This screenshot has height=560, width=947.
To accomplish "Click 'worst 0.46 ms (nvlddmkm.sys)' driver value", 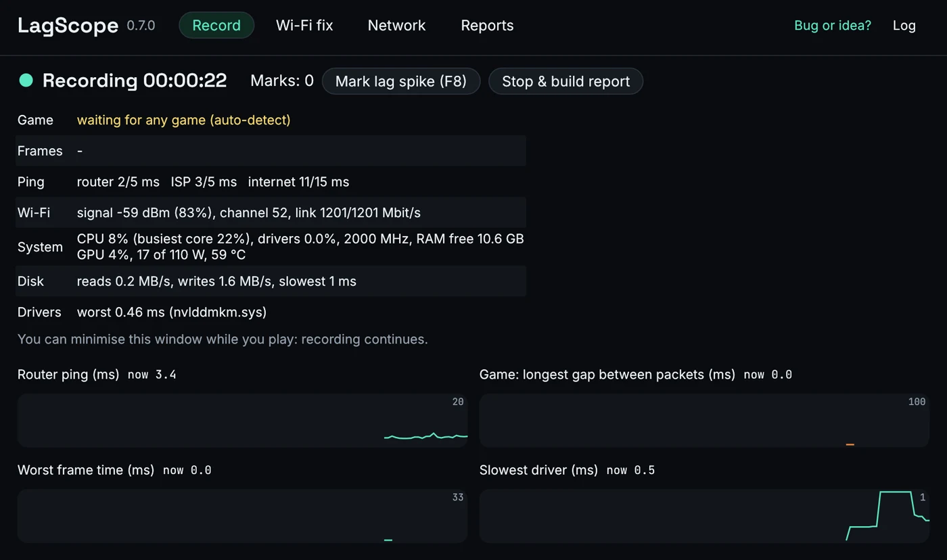I will 172,312.
